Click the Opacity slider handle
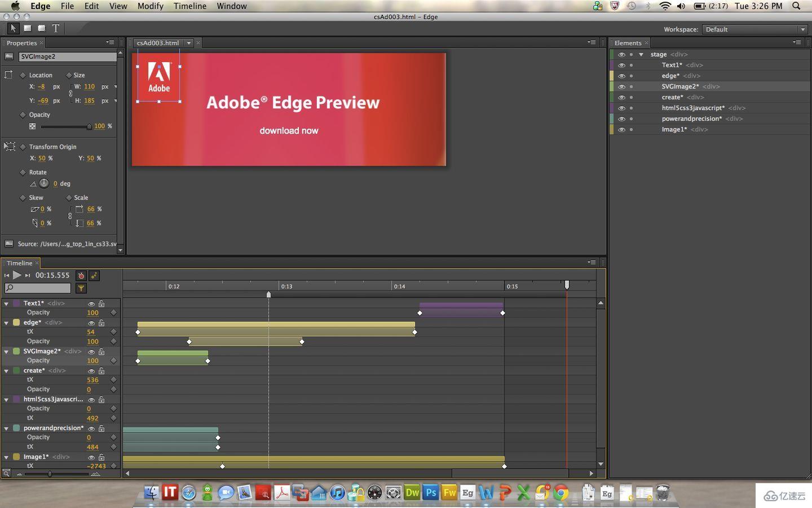The height and width of the screenshot is (508, 812). click(x=89, y=126)
